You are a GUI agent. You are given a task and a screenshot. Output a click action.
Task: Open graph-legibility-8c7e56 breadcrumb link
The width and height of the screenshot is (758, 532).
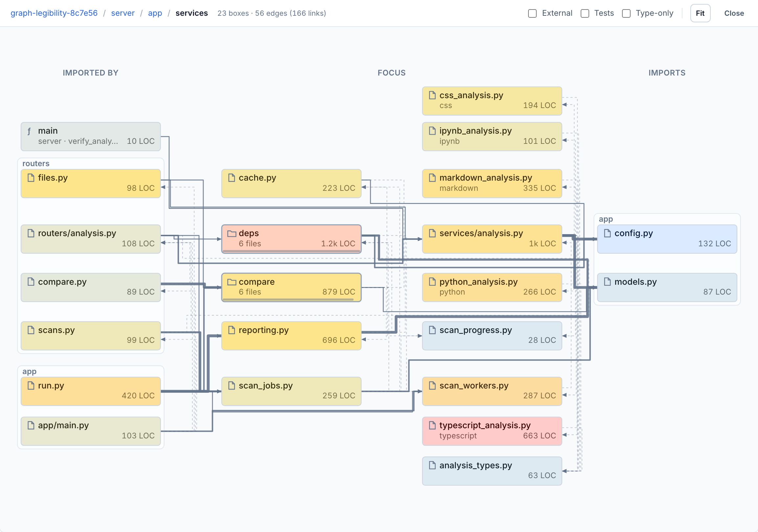click(54, 13)
